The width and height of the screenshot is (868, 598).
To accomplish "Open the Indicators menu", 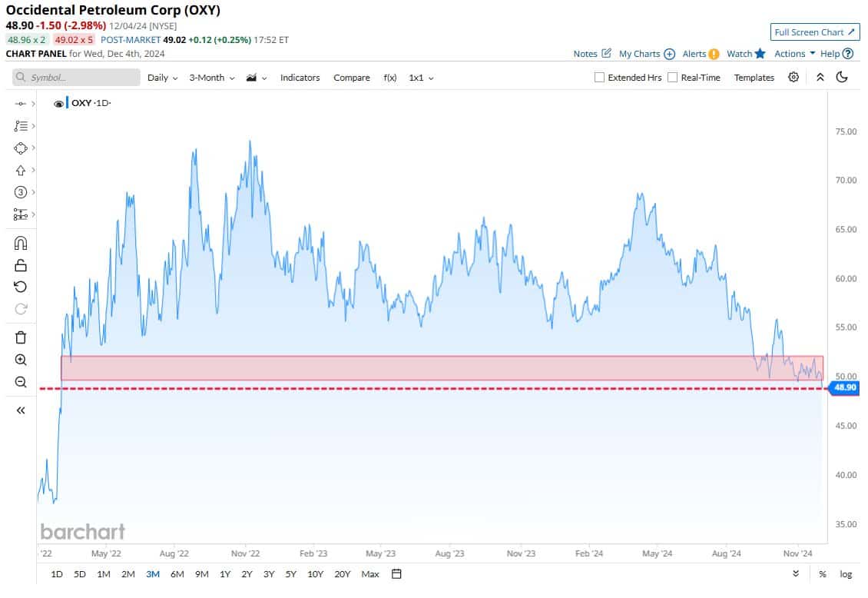I will point(300,77).
